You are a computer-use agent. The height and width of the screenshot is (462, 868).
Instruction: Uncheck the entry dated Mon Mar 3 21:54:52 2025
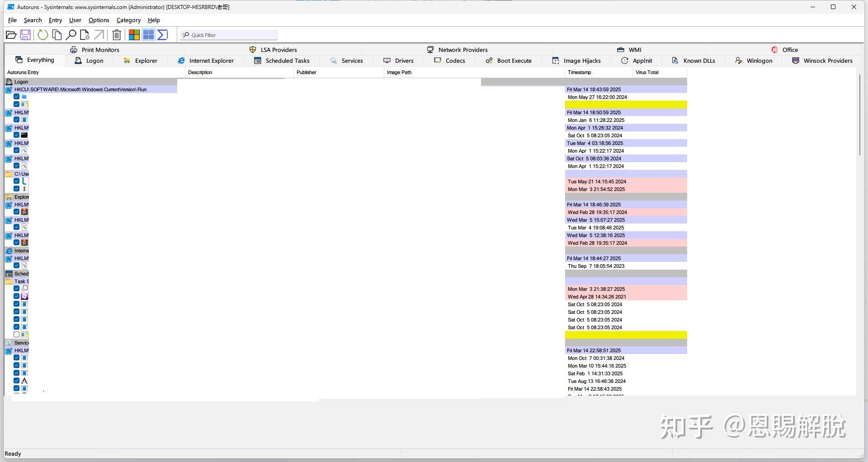point(17,189)
